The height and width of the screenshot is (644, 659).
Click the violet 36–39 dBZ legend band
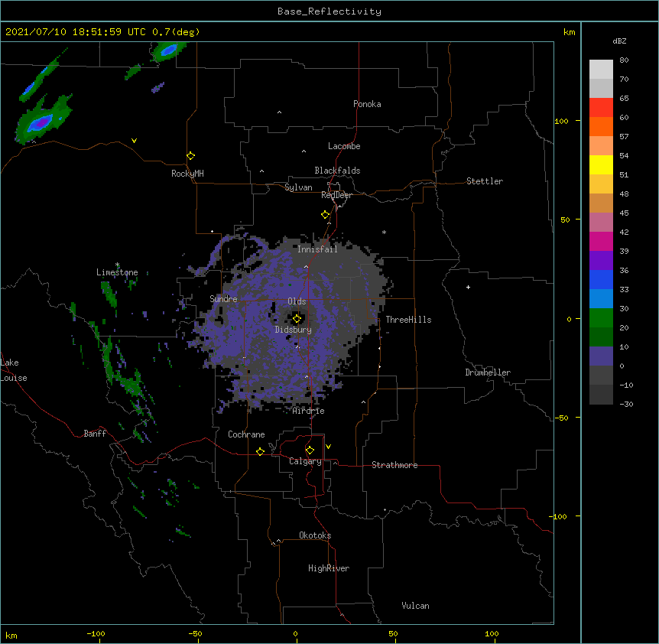pos(601,261)
